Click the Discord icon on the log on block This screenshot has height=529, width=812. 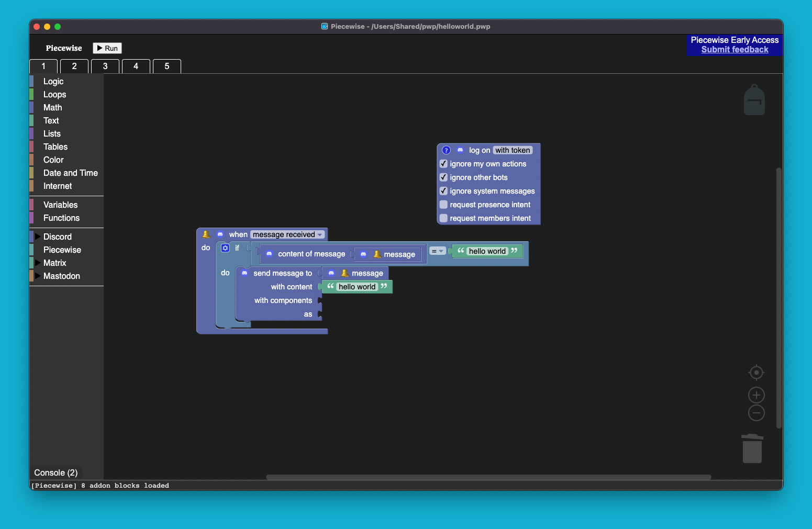point(460,150)
